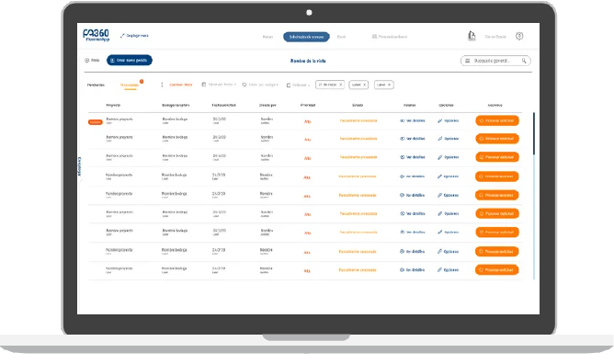
Task: Open the three-dot menu beside Procesadas tab
Action: click(162, 85)
